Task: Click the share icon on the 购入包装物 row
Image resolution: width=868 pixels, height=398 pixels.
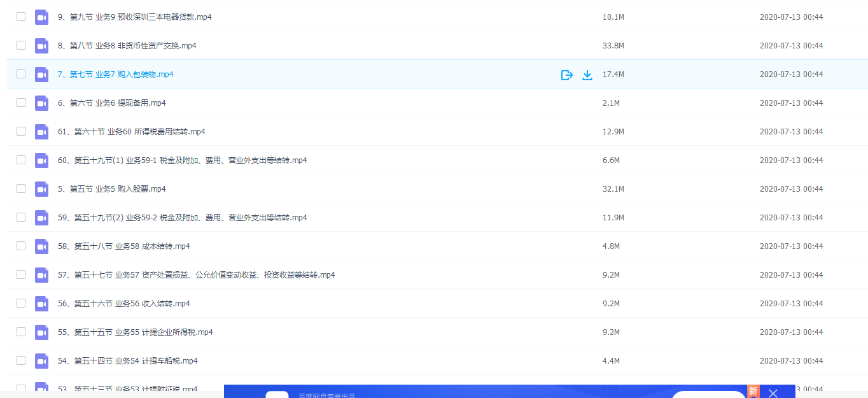Action: pos(567,75)
